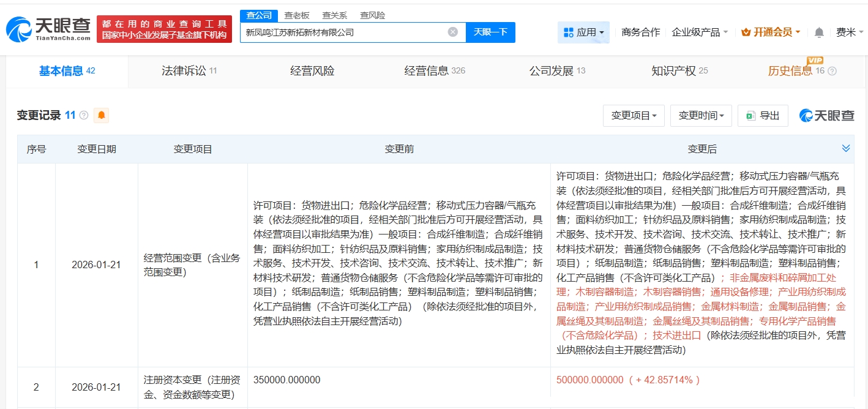Click the 导出 Excel export button

click(x=763, y=116)
